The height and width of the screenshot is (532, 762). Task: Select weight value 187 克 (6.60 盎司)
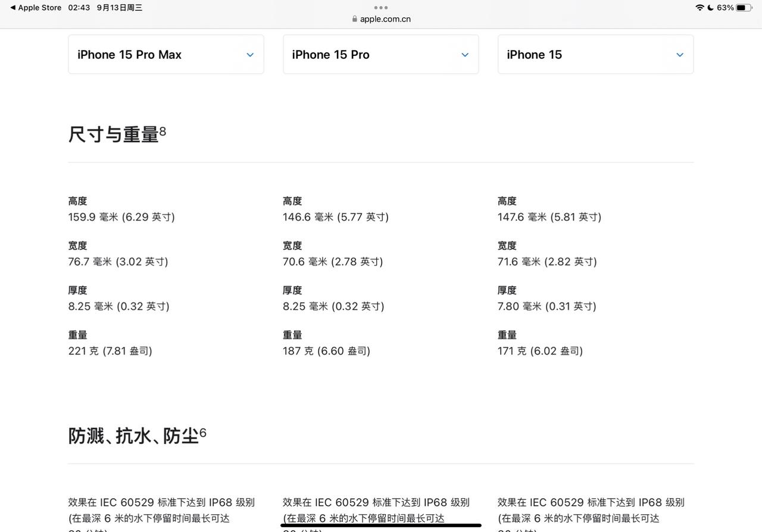(327, 351)
